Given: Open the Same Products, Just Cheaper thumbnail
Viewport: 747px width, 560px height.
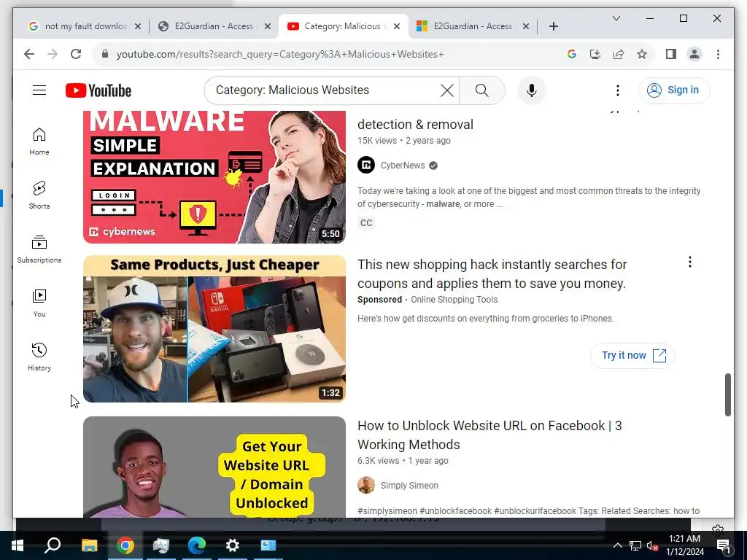Looking at the screenshot, I should [214, 329].
